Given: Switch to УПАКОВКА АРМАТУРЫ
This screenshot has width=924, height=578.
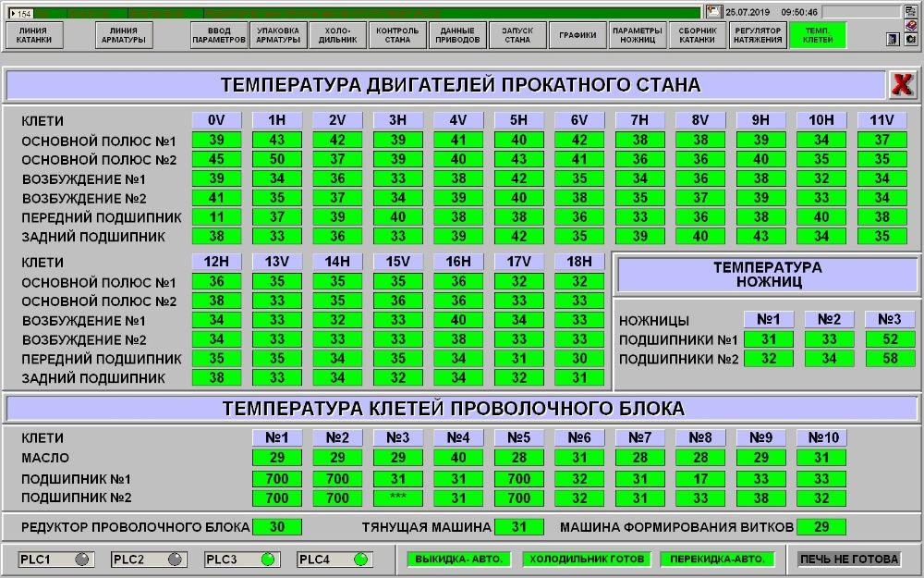Looking at the screenshot, I should point(278,35).
